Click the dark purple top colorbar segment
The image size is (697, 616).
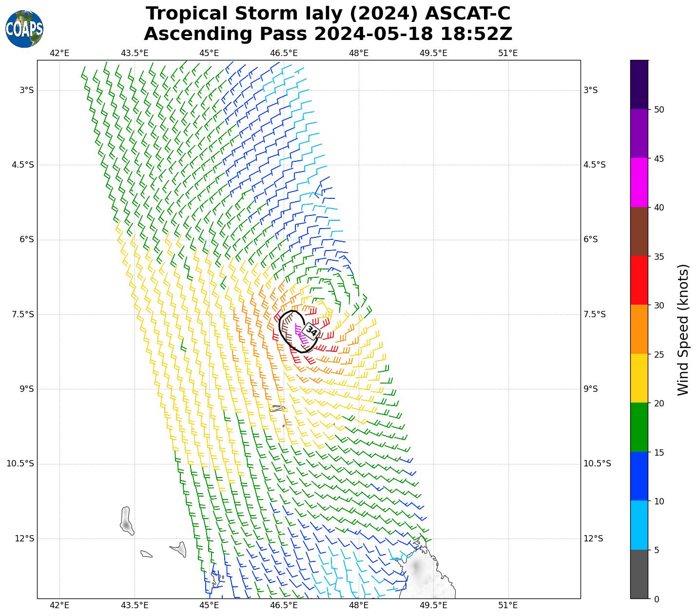pyautogui.click(x=639, y=84)
